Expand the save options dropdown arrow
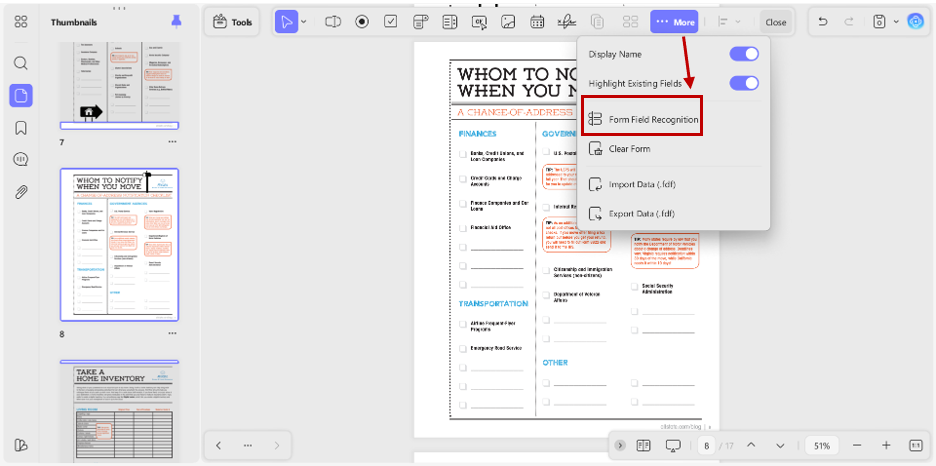Viewport: 936px width, 466px height. (x=896, y=22)
